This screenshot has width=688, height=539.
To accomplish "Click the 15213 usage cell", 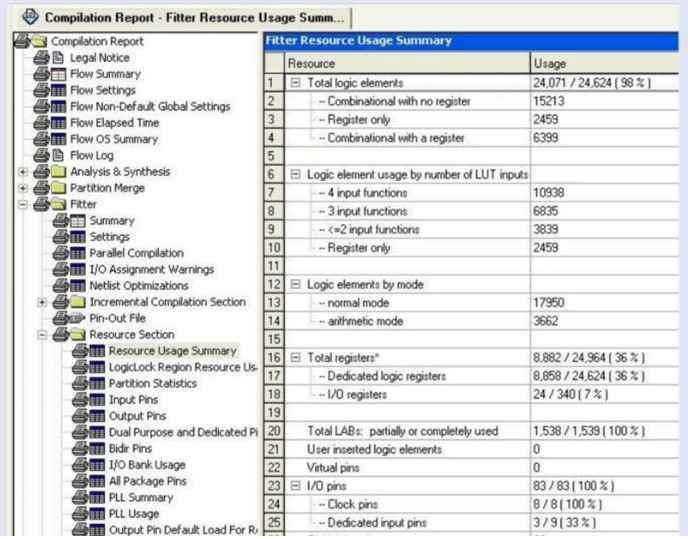I will click(605, 101).
